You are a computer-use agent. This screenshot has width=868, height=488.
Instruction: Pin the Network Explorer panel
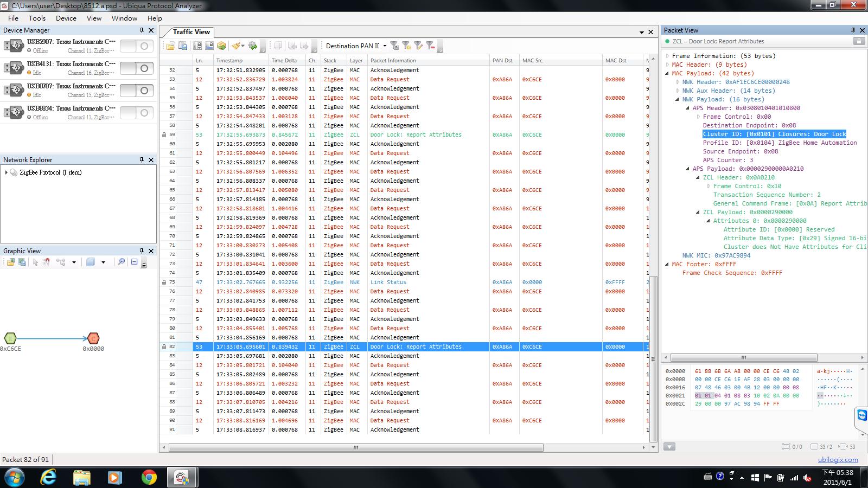(142, 160)
